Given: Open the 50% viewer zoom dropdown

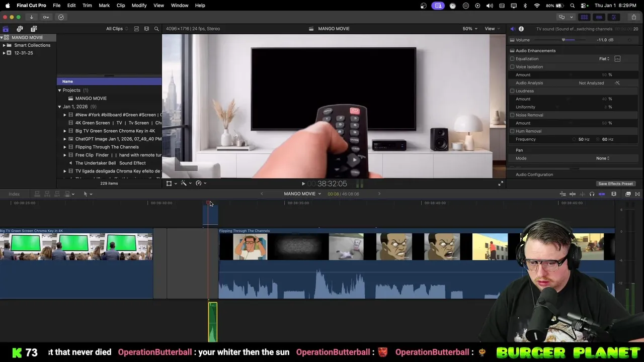Looking at the screenshot, I should point(470,29).
